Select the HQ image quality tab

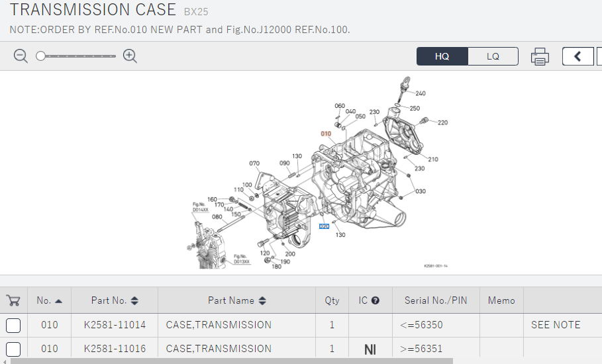pos(442,57)
